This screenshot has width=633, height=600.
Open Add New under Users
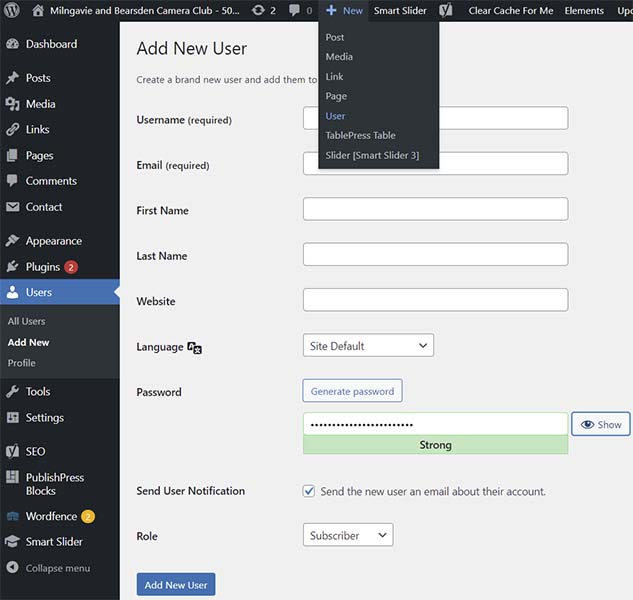pyautogui.click(x=28, y=342)
